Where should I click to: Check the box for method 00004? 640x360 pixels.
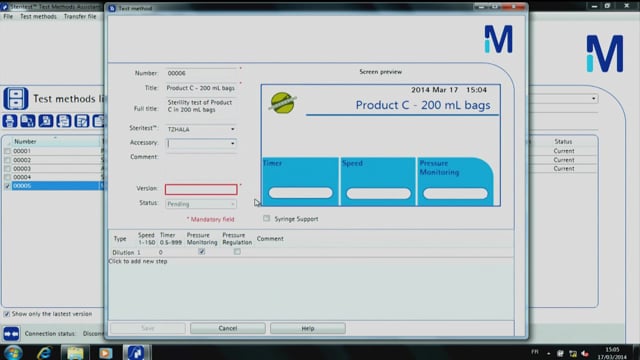pyautogui.click(x=7, y=177)
